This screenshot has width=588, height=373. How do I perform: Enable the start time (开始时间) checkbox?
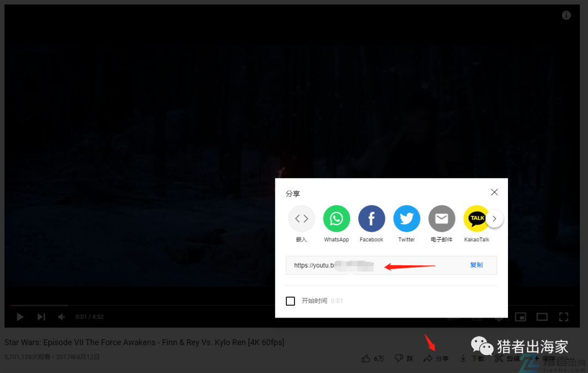click(291, 301)
